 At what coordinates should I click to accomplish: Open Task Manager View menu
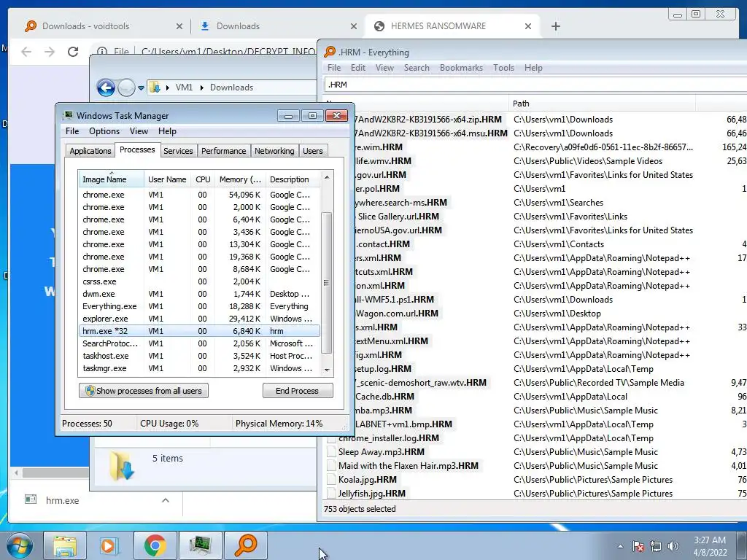point(139,131)
